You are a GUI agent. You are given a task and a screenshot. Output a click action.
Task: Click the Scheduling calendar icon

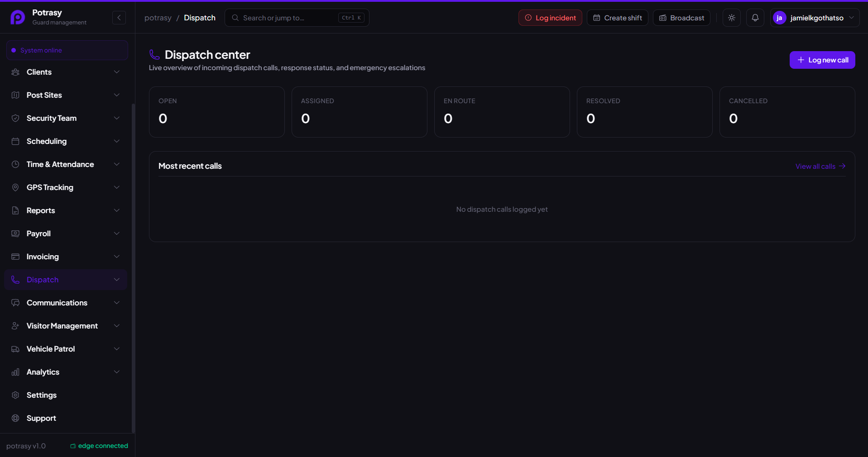[15, 141]
